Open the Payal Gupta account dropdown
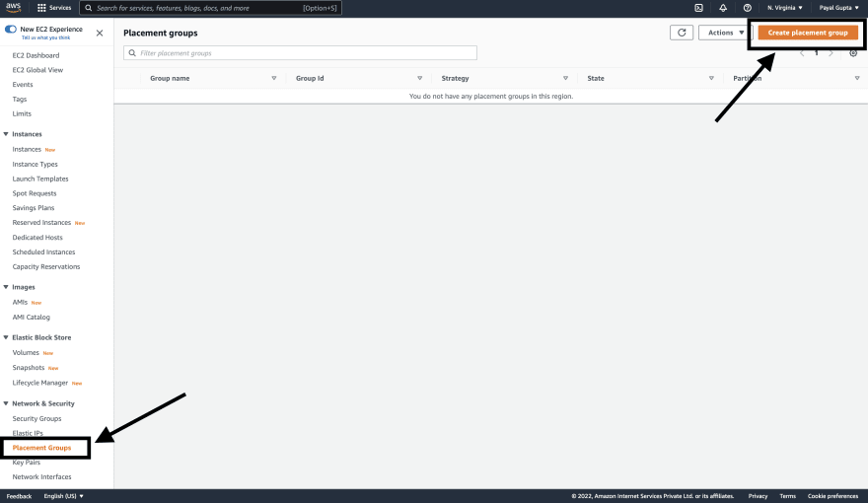 click(839, 8)
